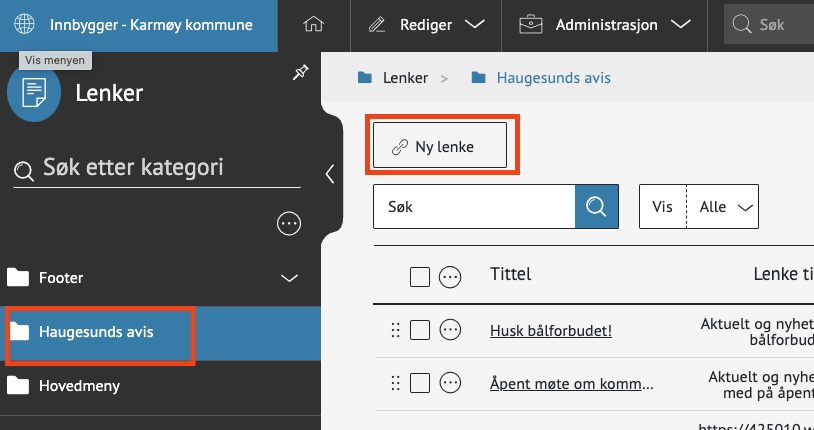Screen dimensions: 814x430
Task: Open the Rediger menu
Action: tap(426, 24)
